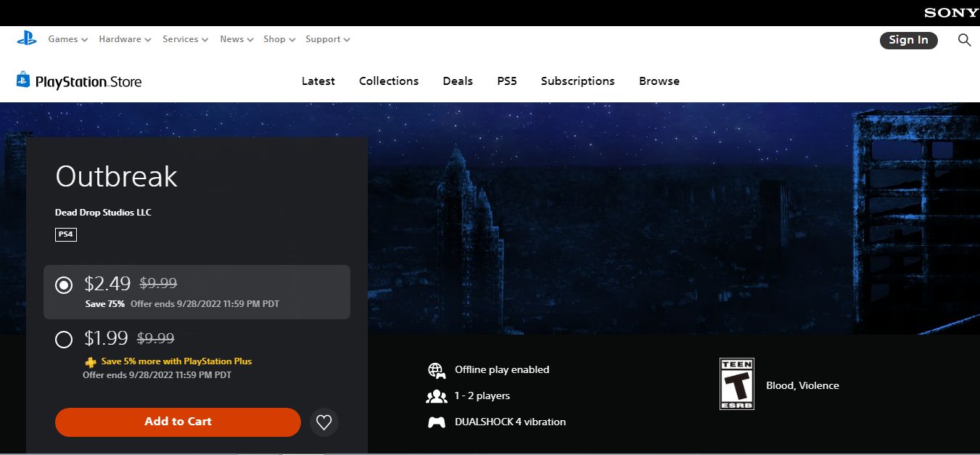Click the Save 75% label
Viewport: 980px width, 455px height.
tap(105, 304)
